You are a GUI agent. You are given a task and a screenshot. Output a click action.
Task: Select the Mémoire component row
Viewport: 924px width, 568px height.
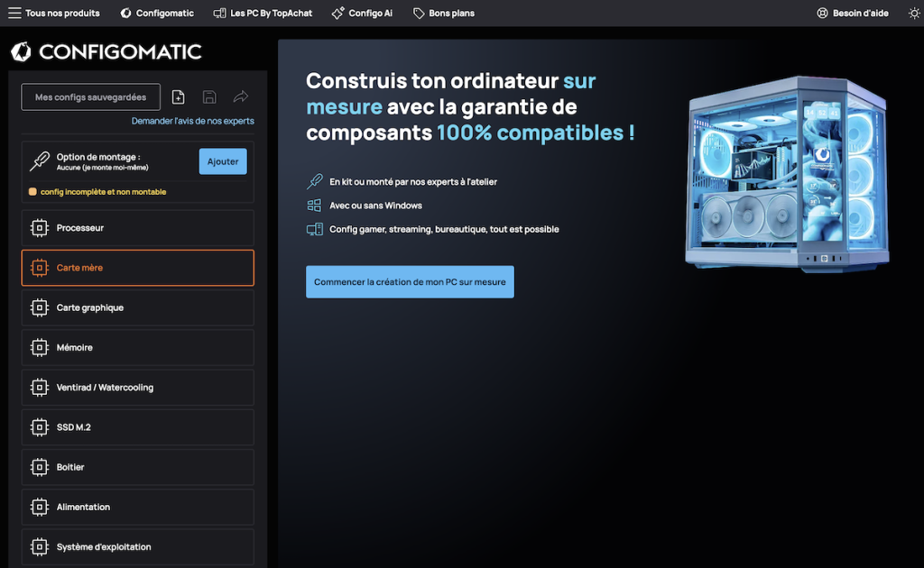138,347
